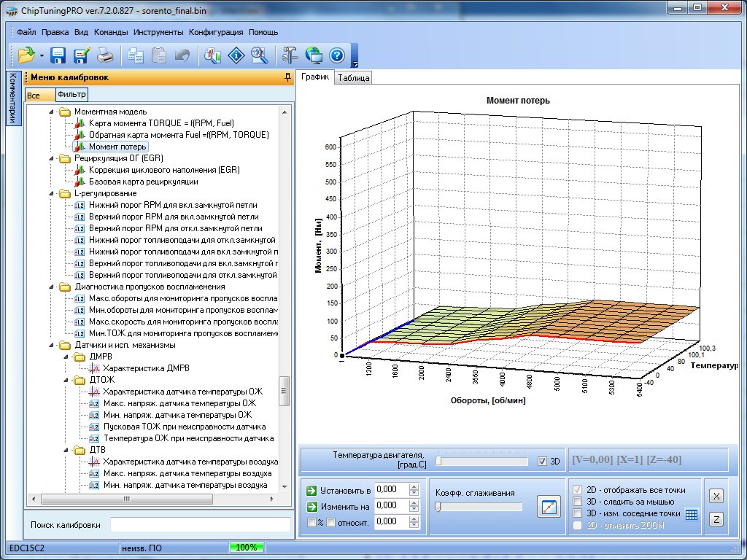Click the blue grid icon near 3D options
747x560 pixels.
692,514
